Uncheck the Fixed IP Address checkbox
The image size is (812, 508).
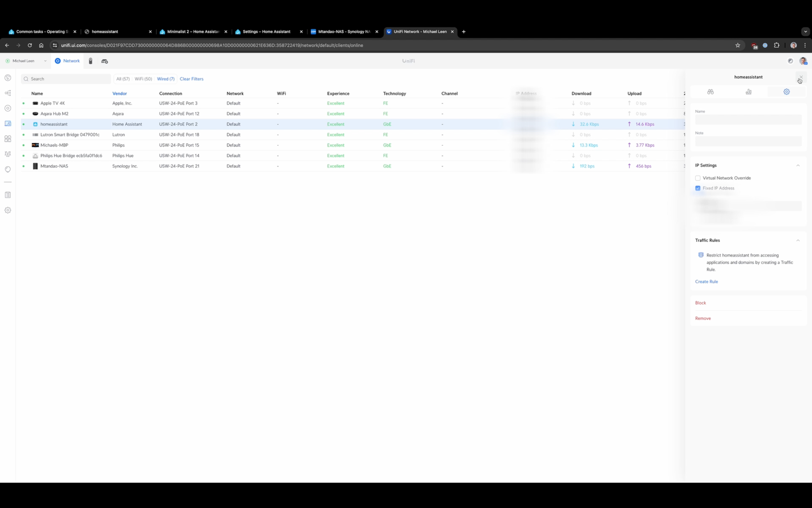tap(698, 188)
